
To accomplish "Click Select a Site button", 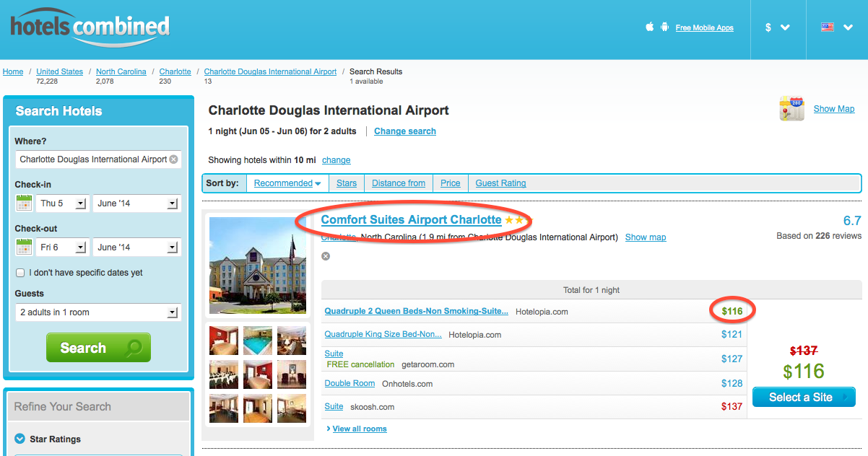I will tap(804, 397).
